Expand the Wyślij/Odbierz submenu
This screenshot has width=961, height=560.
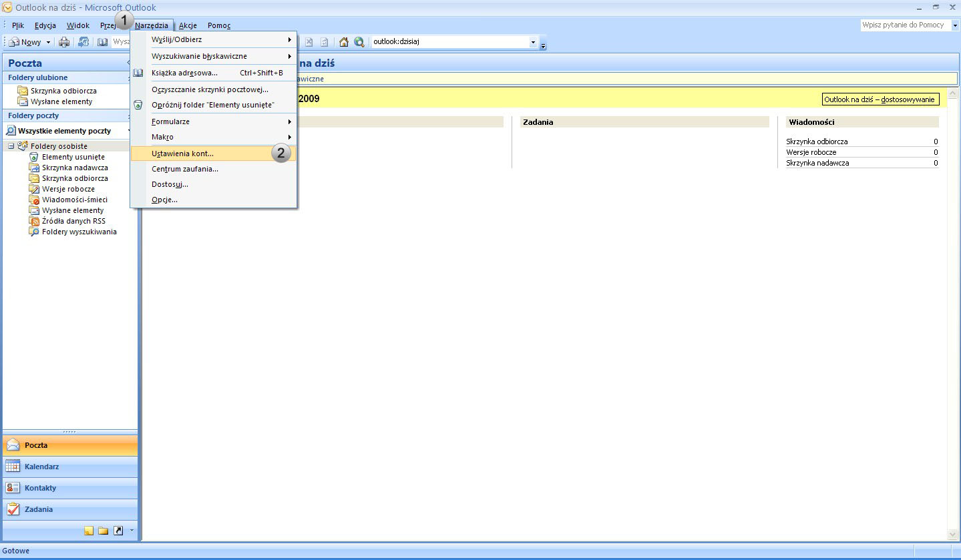(214, 39)
